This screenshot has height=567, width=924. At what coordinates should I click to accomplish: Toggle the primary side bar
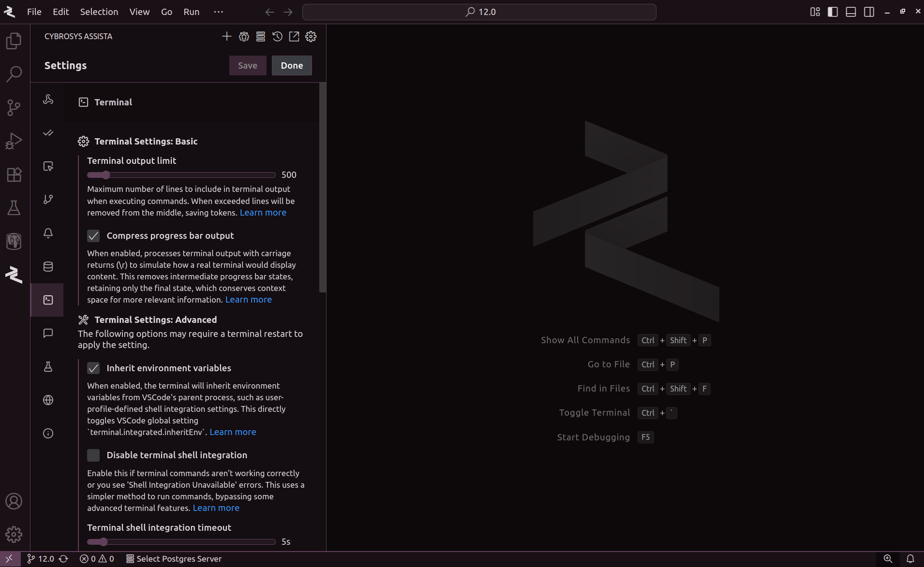pyautogui.click(x=833, y=12)
